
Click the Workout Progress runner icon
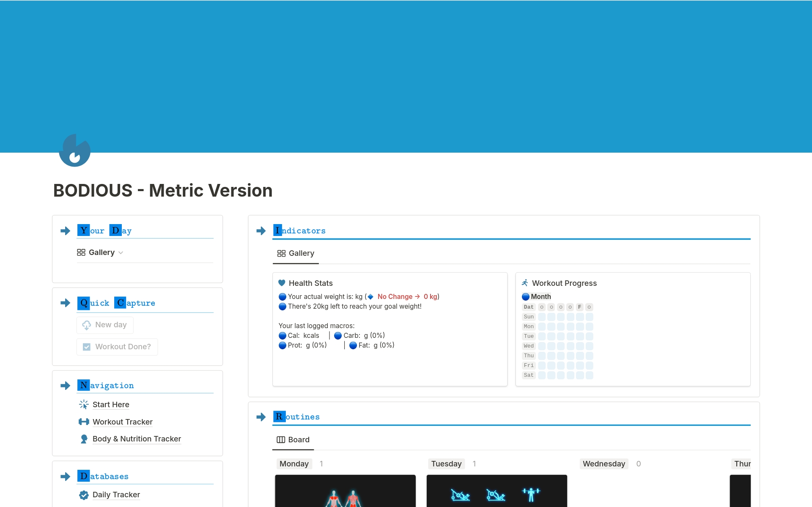[525, 283]
